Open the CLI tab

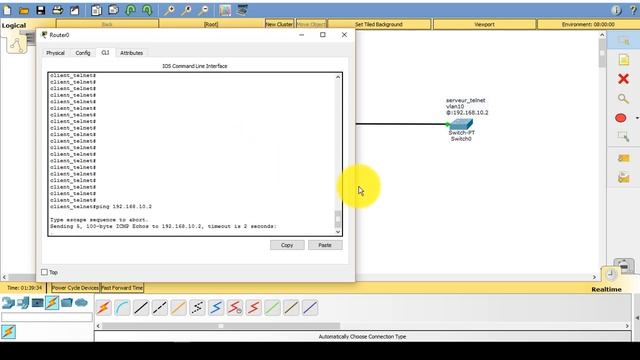(x=105, y=53)
